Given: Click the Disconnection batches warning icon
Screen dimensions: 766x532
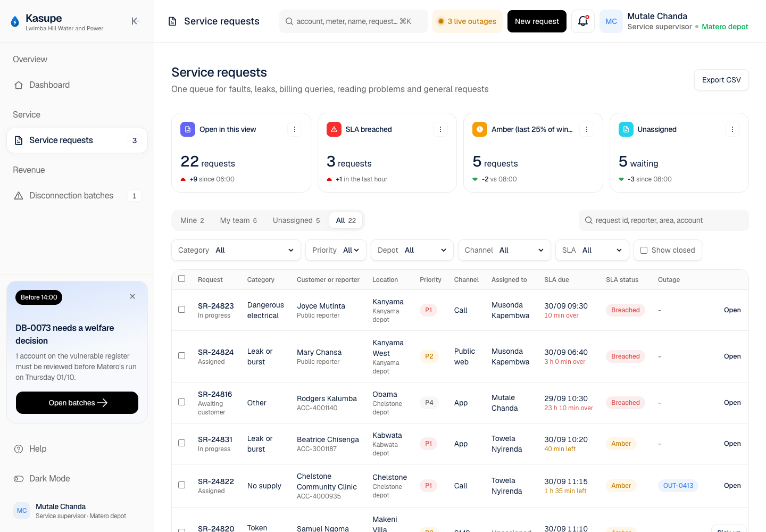Looking at the screenshot, I should click(19, 196).
